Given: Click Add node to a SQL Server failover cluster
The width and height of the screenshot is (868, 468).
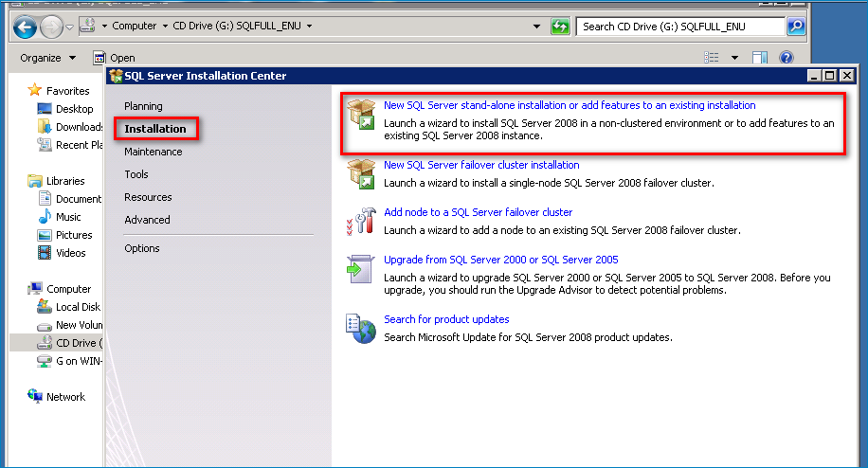Looking at the screenshot, I should tap(479, 212).
